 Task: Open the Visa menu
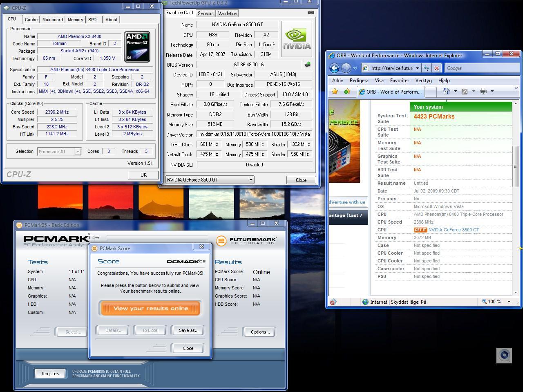[x=379, y=81]
